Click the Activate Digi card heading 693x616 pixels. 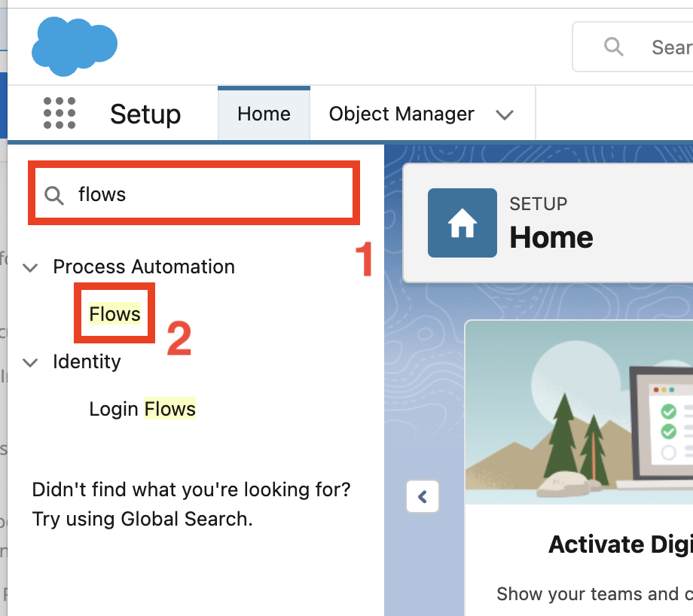621,544
